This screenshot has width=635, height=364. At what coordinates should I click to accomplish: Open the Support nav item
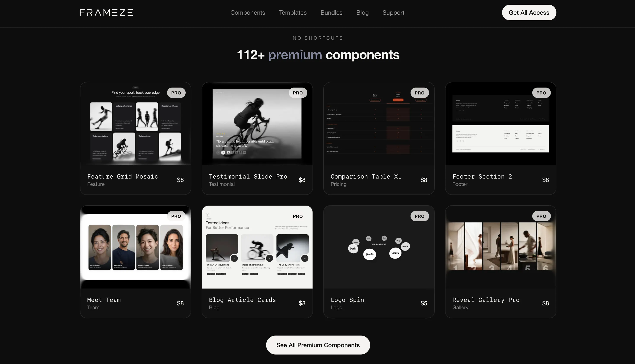(393, 13)
